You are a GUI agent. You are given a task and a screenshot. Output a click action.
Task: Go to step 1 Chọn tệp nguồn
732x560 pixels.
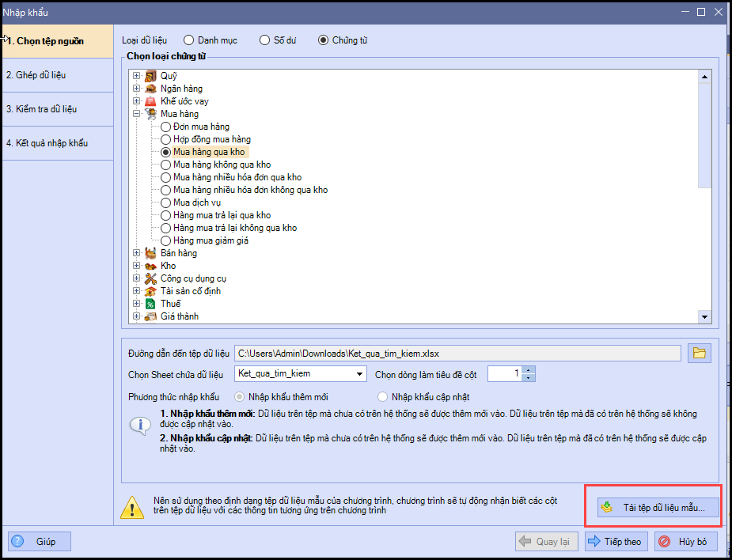58,41
